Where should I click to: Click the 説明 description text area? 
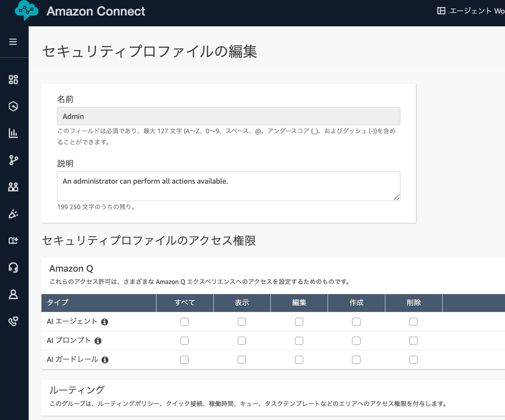[x=228, y=186]
